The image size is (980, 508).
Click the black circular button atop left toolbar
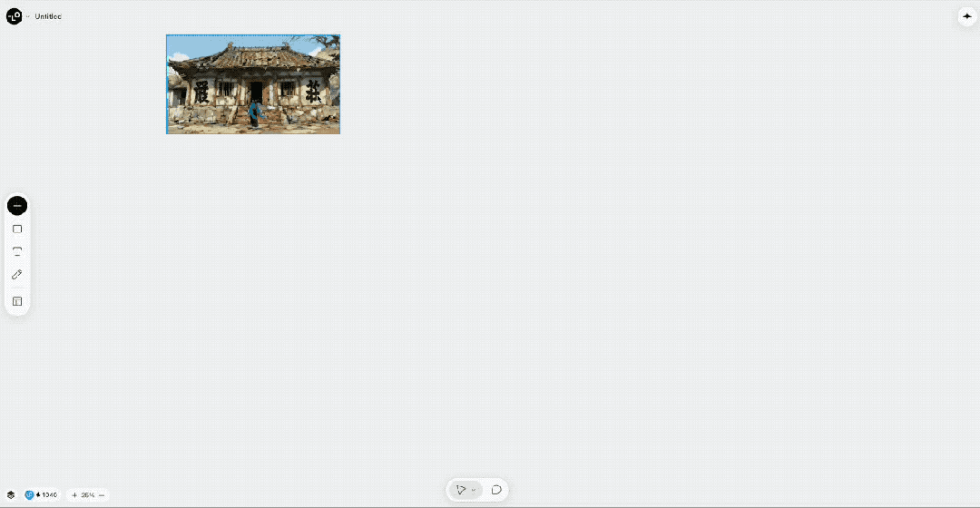(17, 206)
